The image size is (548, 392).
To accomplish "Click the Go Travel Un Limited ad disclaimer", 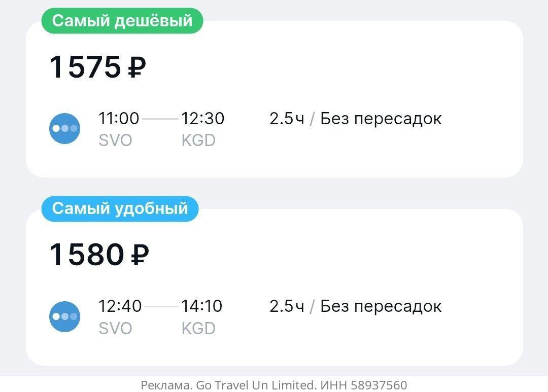I will pos(273,385).
